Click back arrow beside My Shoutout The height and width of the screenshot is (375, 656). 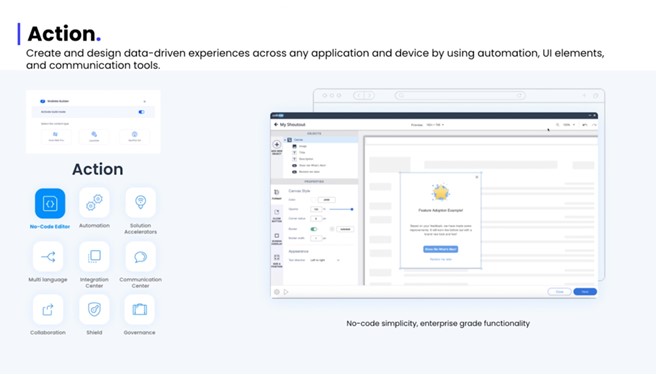tap(276, 124)
